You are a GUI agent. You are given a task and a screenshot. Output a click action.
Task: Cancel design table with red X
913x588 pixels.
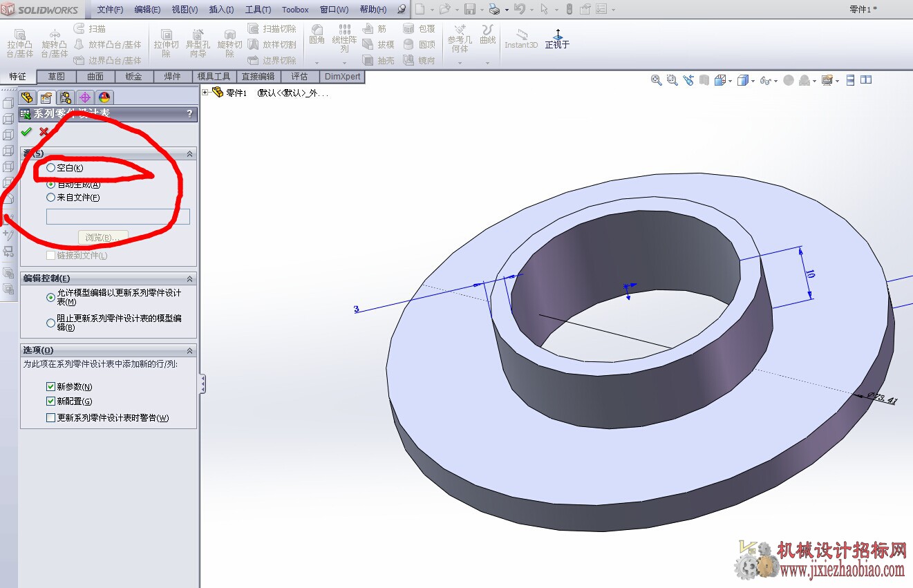coord(44,132)
